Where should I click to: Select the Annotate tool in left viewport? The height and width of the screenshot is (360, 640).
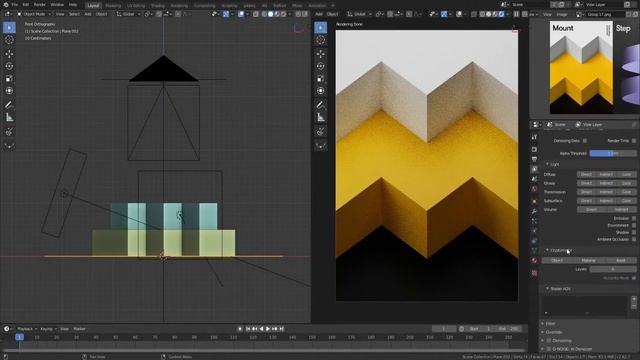point(9,105)
